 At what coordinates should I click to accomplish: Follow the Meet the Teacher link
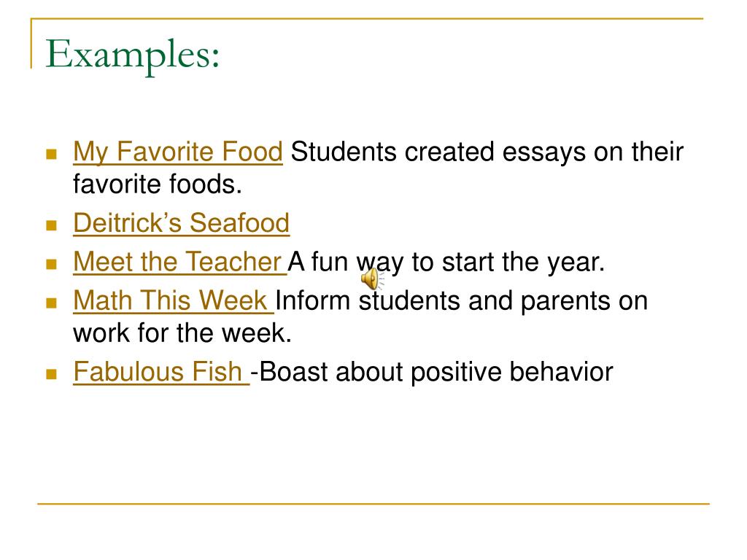(x=179, y=262)
